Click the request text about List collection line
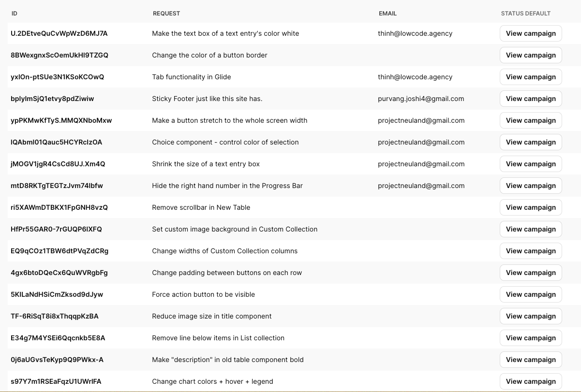581x392 pixels. (x=218, y=338)
